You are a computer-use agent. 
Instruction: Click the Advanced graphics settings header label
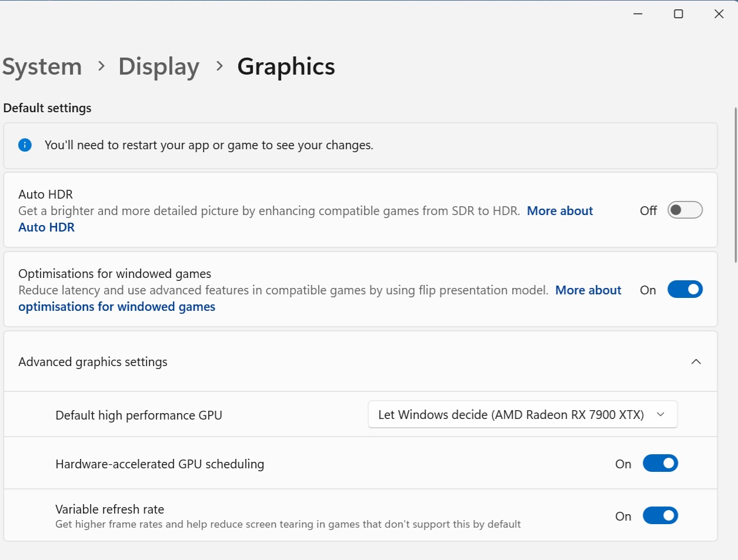click(x=93, y=362)
